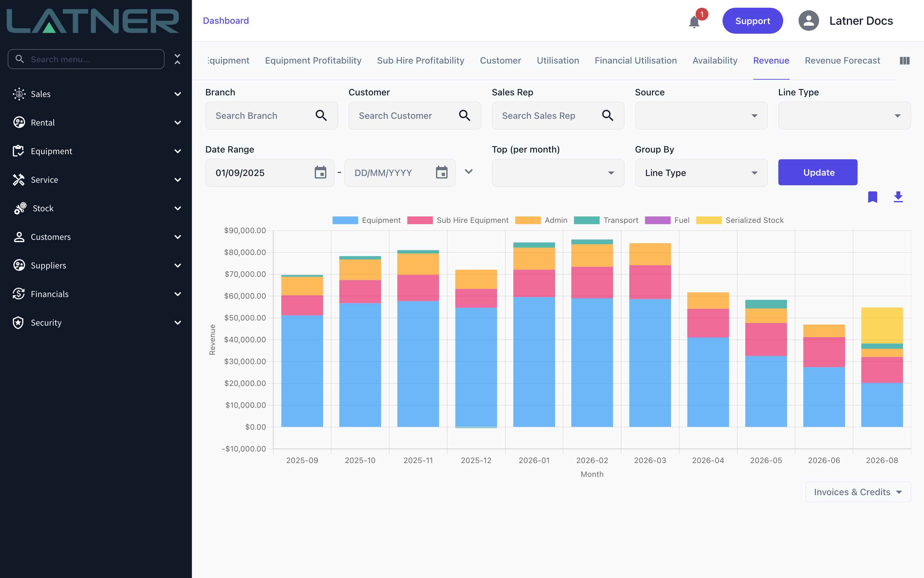Click the Update button
Screen dimensions: 924x578
pyautogui.click(x=817, y=172)
